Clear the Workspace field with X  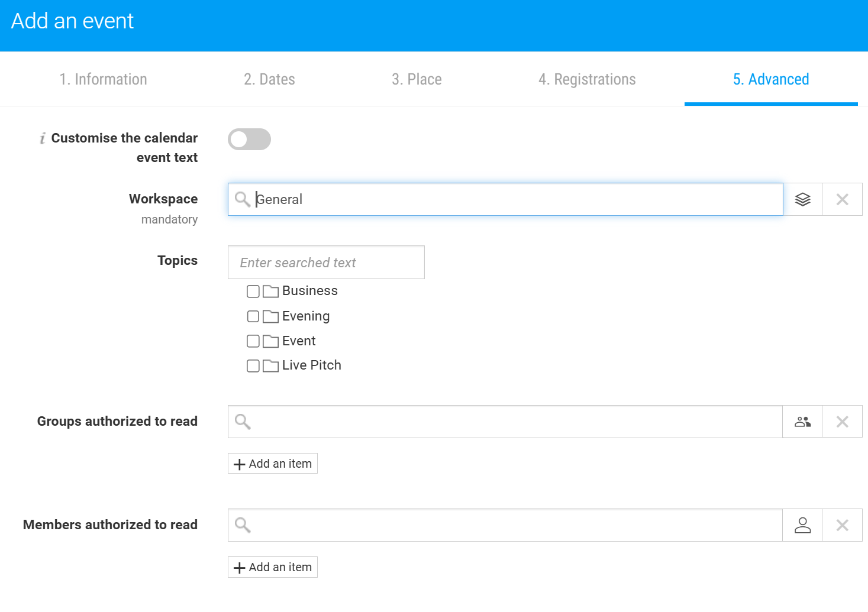point(842,199)
